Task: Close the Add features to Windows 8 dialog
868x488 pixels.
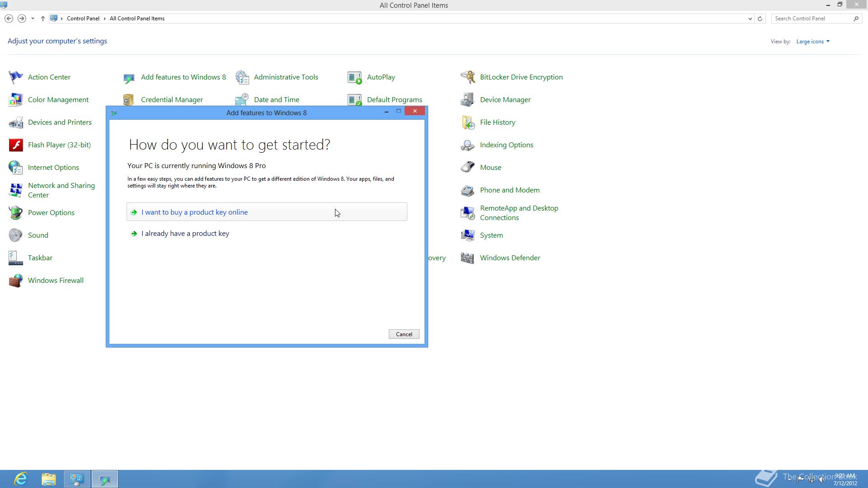Action: coord(415,111)
